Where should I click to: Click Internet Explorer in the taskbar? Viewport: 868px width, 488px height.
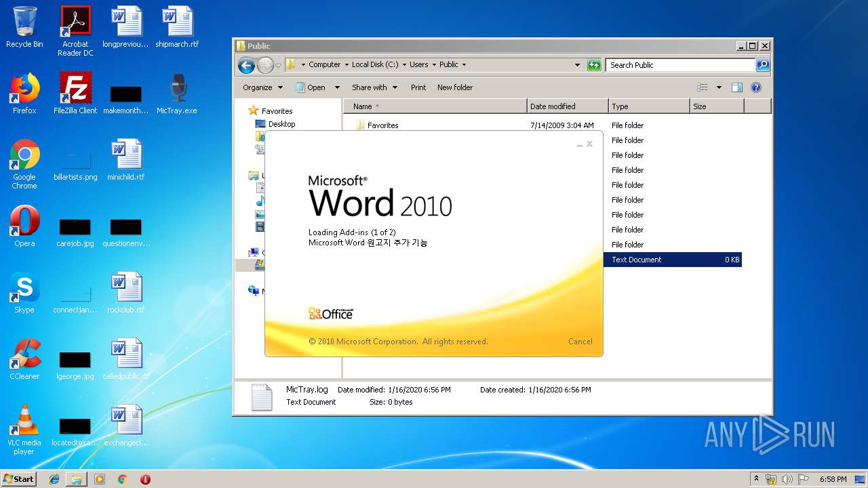(x=54, y=479)
